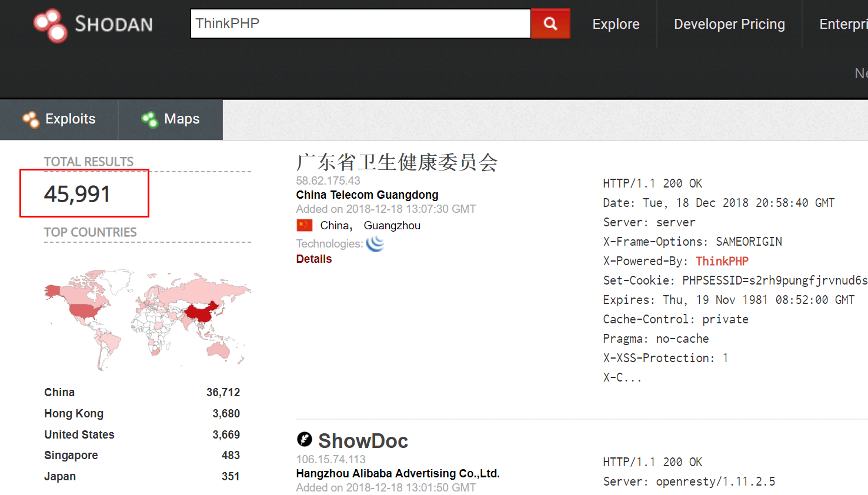Open the Details link for 58.62.175.43
The width and height of the screenshot is (868, 495).
[x=313, y=259]
